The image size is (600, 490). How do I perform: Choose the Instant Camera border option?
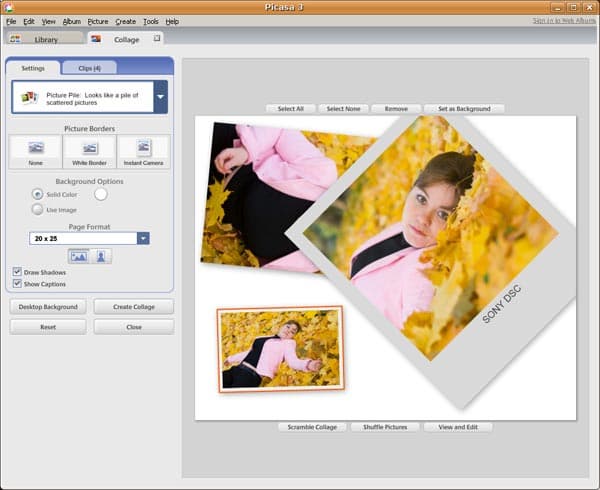[143, 152]
